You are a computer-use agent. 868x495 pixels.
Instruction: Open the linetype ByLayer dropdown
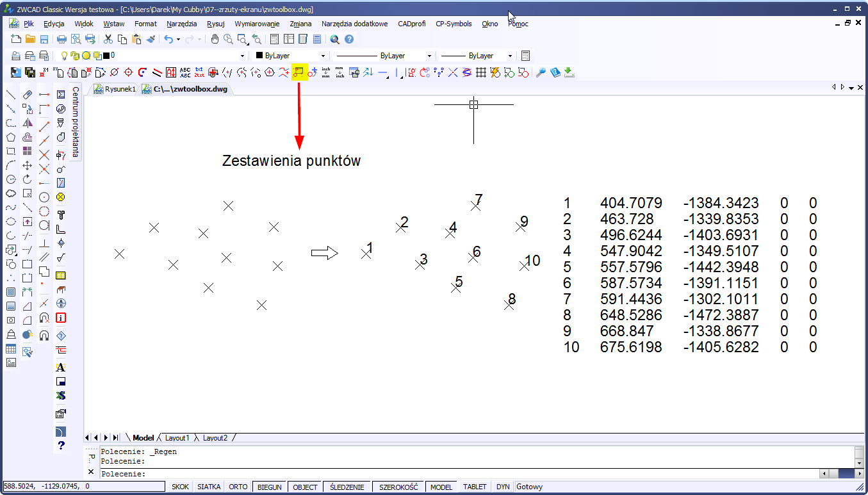429,56
